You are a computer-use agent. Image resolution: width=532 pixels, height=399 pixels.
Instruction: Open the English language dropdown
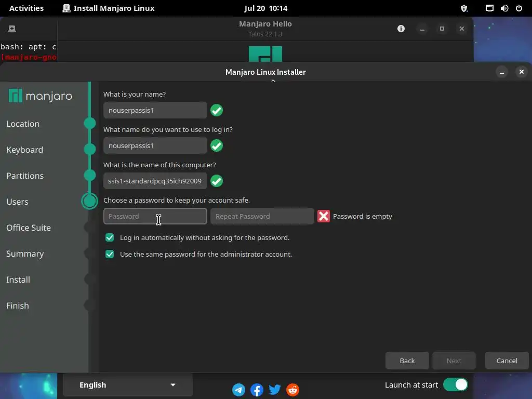point(128,385)
